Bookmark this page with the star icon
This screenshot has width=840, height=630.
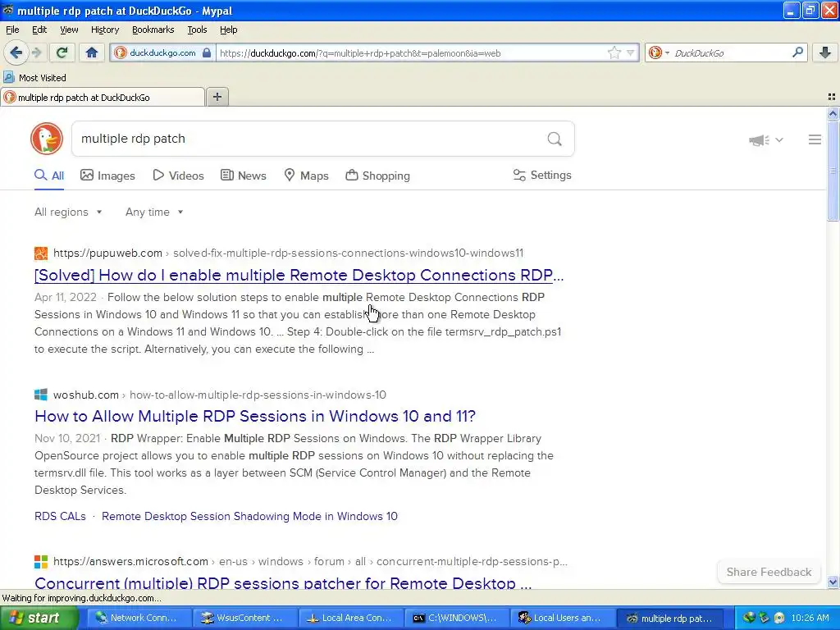click(x=614, y=52)
